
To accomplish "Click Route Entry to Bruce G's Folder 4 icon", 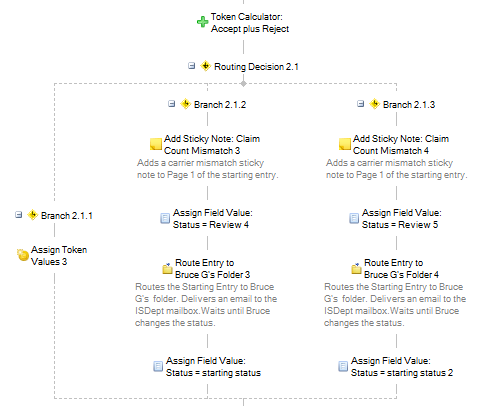I will click(x=356, y=268).
